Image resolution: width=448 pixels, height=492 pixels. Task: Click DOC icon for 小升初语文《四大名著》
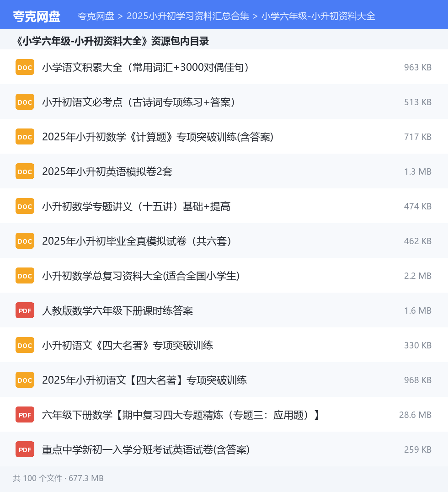tap(25, 345)
